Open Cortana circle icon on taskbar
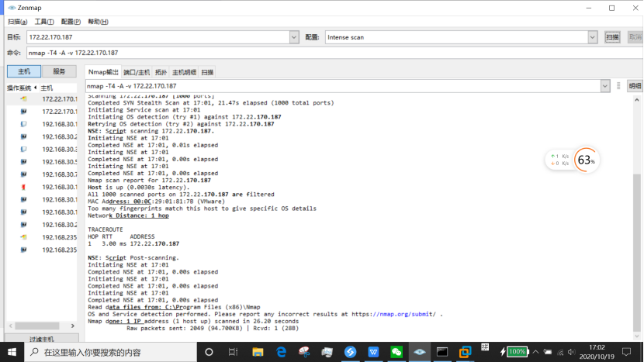The image size is (644, 362). pyautogui.click(x=209, y=352)
